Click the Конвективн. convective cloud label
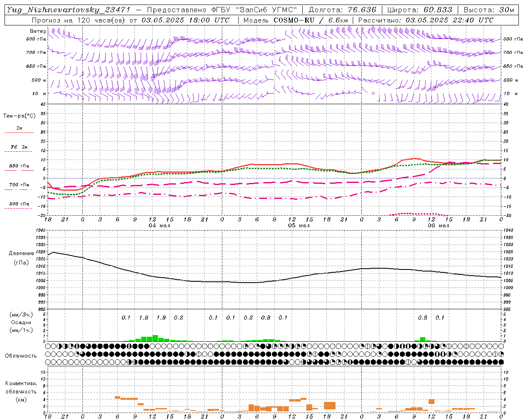The image size is (525, 420). pyautogui.click(x=21, y=383)
